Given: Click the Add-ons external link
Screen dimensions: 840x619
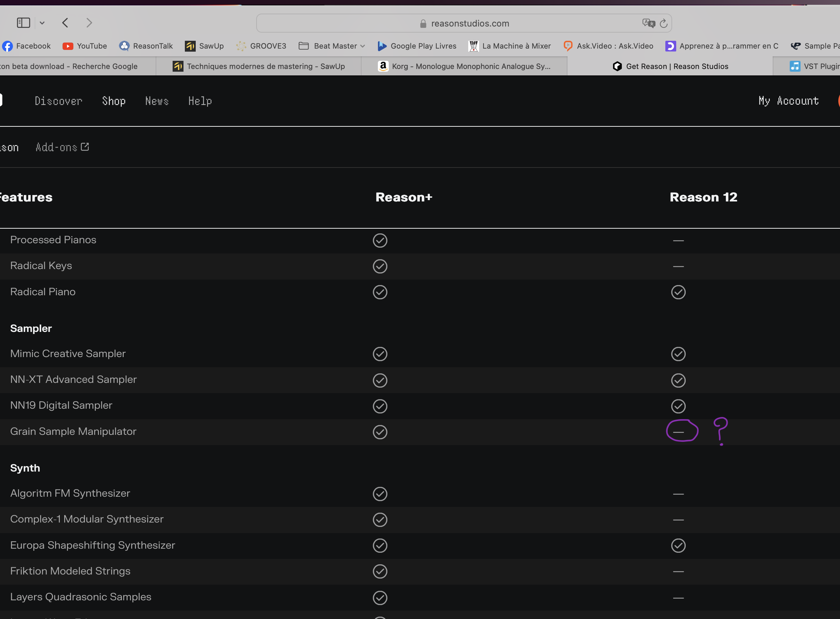Looking at the screenshot, I should [62, 147].
